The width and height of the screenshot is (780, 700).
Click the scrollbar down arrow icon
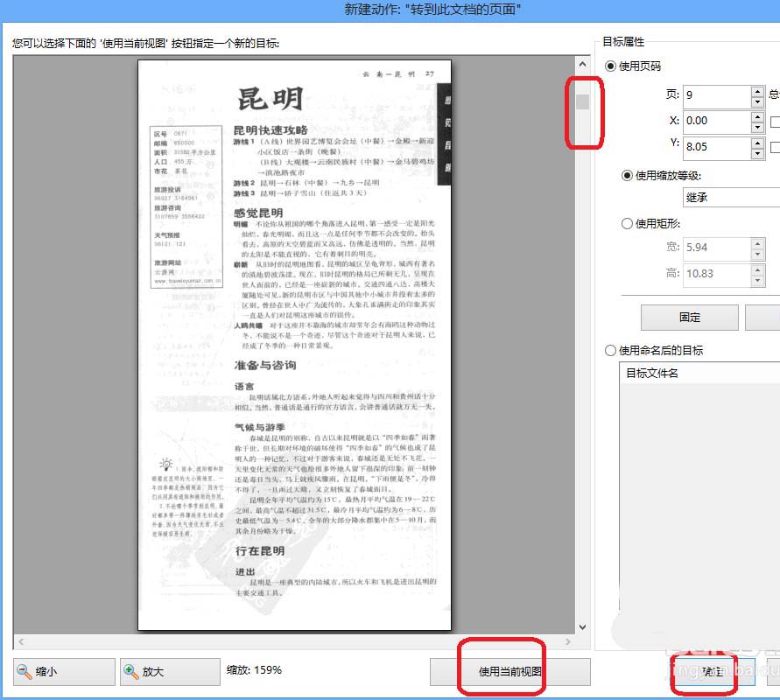[x=582, y=626]
